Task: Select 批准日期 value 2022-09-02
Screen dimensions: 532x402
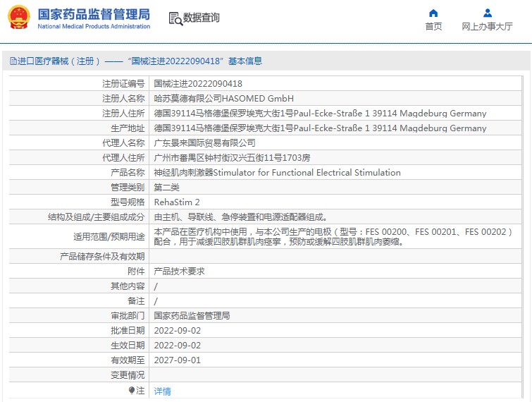Action: tap(177, 331)
